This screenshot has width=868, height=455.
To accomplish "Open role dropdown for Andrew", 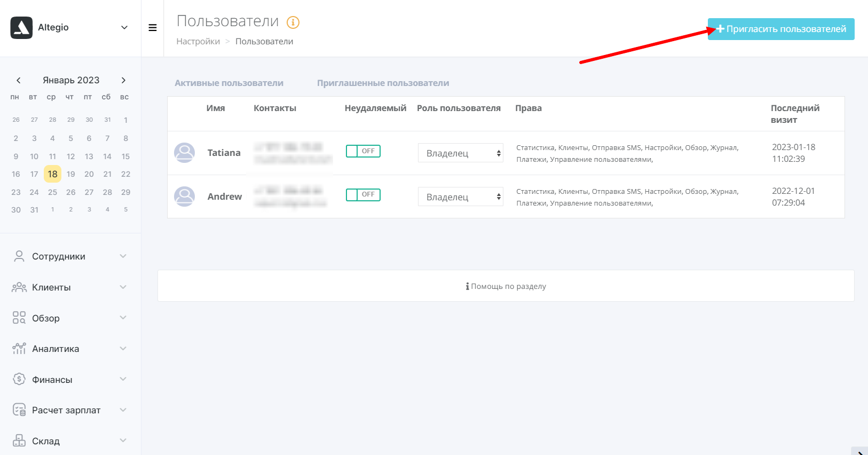I will [461, 197].
